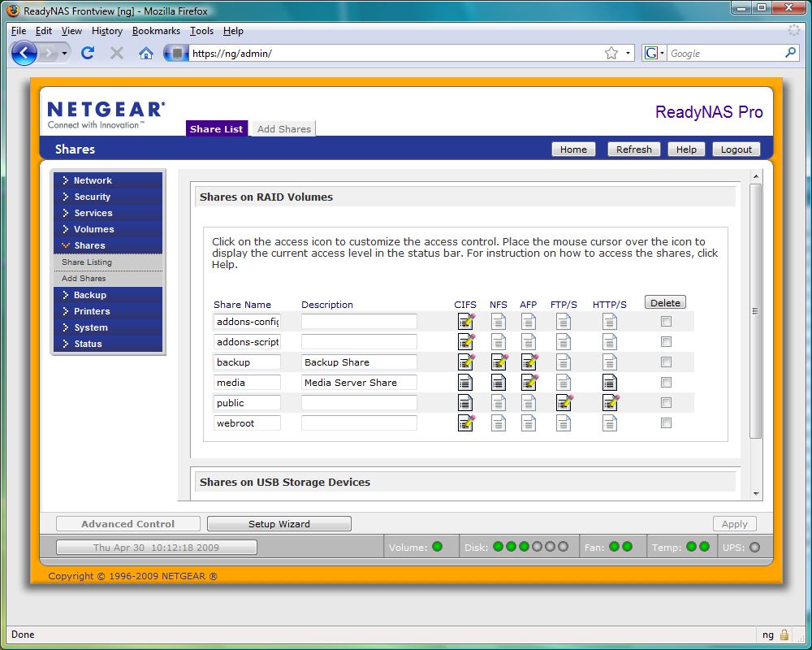This screenshot has height=650, width=812.
Task: Click the Home button
Action: (573, 149)
